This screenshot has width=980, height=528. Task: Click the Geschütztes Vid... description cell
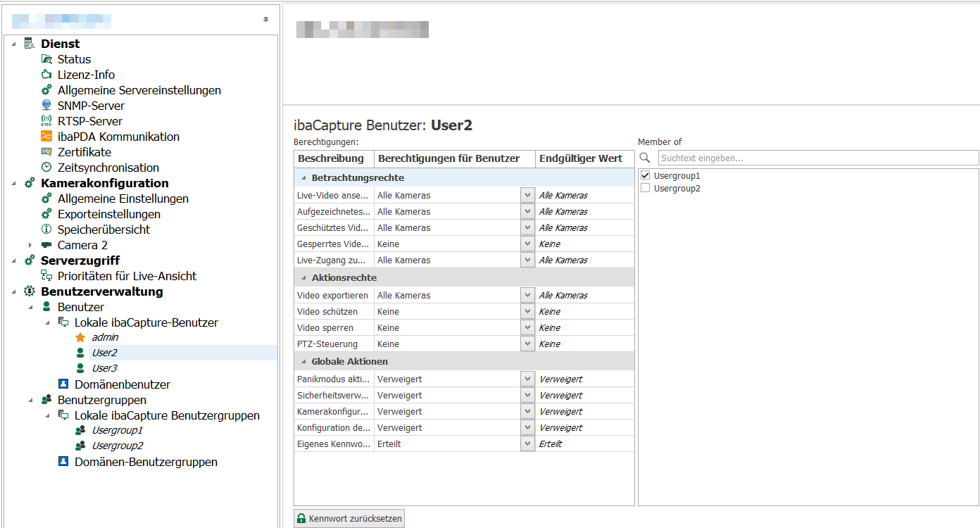[334, 227]
